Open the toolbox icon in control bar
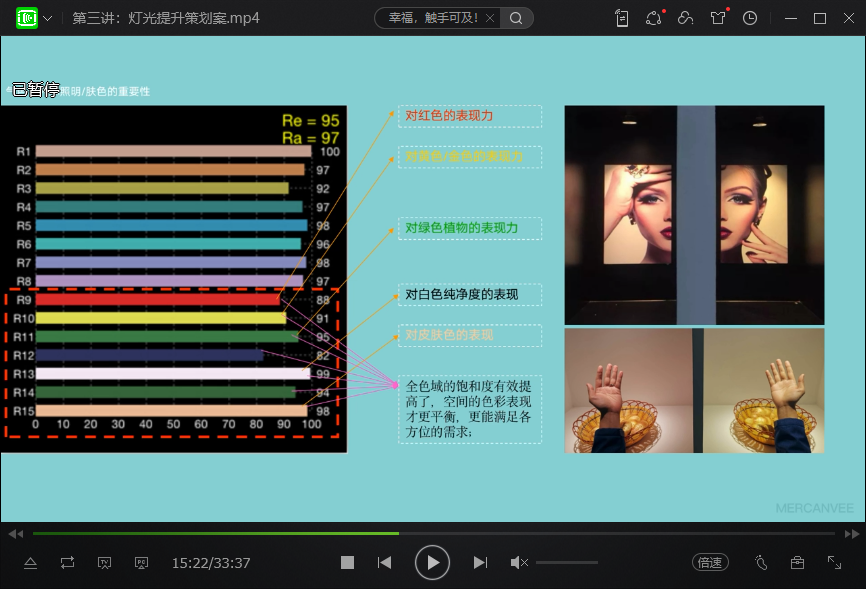 point(797,563)
